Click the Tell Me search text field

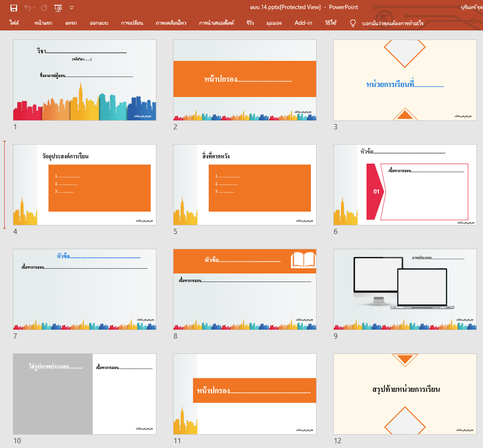click(393, 23)
